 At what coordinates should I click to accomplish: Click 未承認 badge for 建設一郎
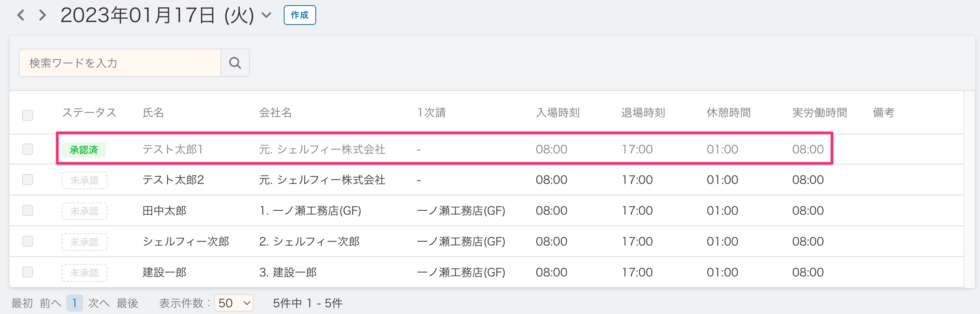(x=85, y=273)
